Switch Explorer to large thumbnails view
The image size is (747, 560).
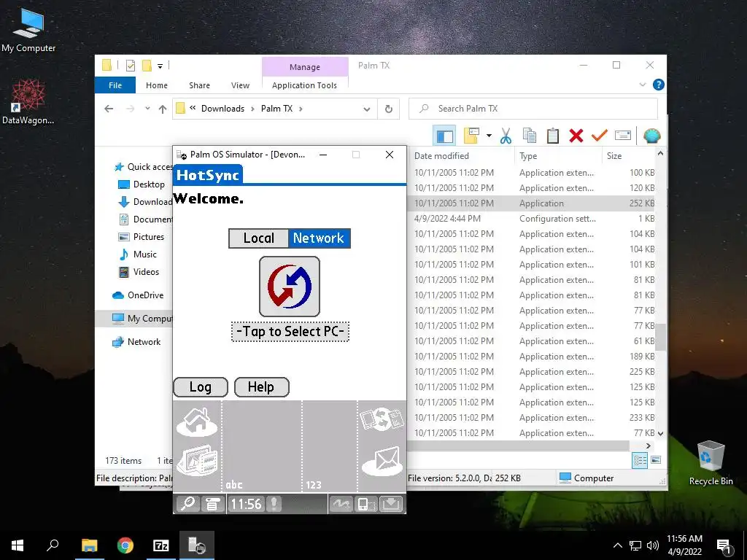[x=656, y=460]
